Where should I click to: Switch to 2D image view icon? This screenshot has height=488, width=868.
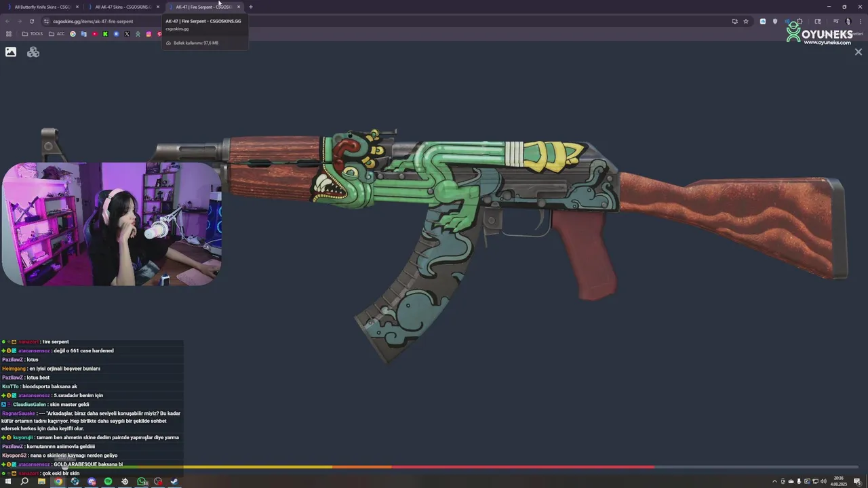pos(11,52)
